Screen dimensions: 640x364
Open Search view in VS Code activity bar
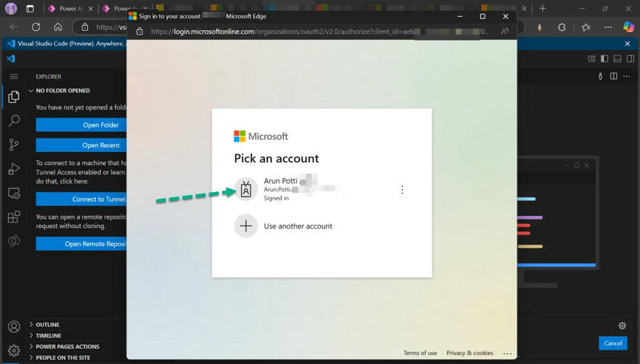click(x=14, y=120)
